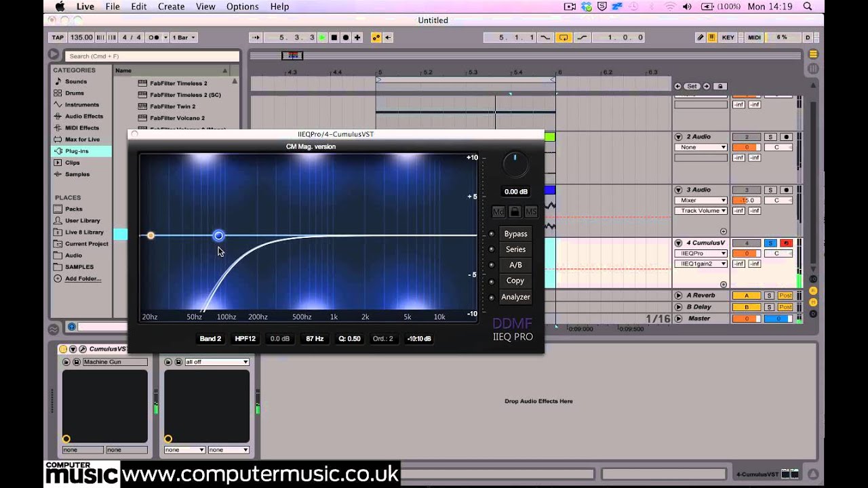Click the IIEQ Pro output gain knob
The height and width of the screenshot is (488, 868).
pyautogui.click(x=515, y=166)
